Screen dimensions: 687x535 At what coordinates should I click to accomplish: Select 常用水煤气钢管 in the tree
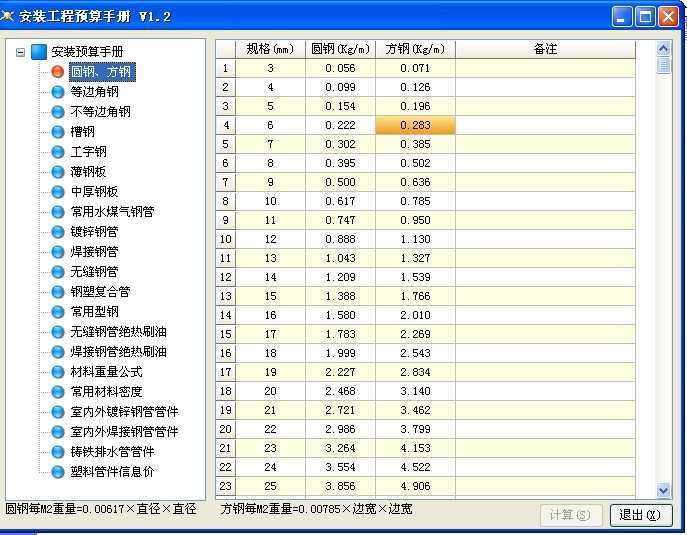pos(113,212)
